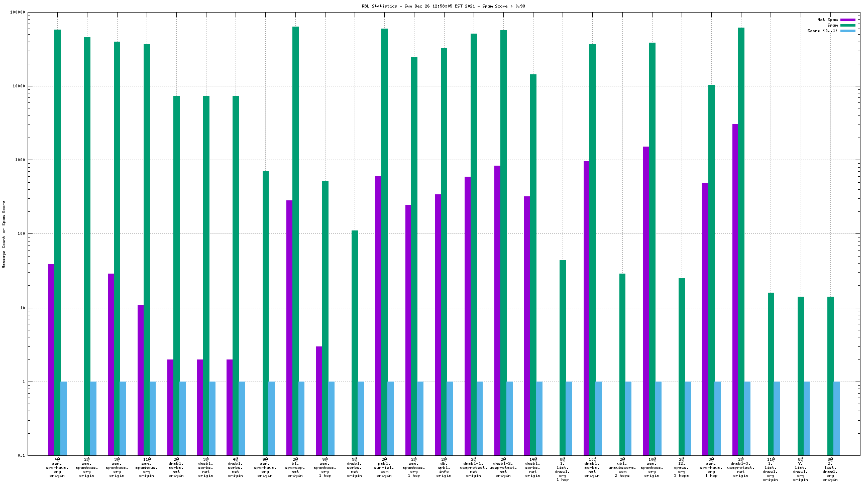Select the bl.spamcop.net axis label
Viewport: 868px width, 488px height.
295,467
